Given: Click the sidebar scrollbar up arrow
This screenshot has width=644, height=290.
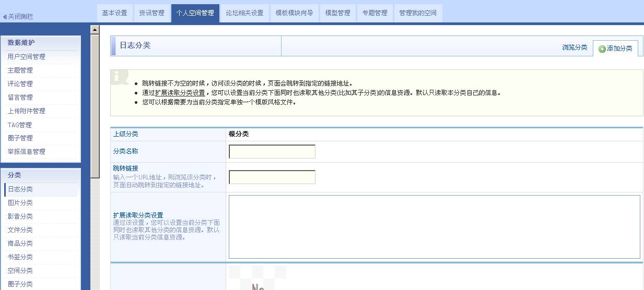Looking at the screenshot, I should pyautogui.click(x=95, y=30).
